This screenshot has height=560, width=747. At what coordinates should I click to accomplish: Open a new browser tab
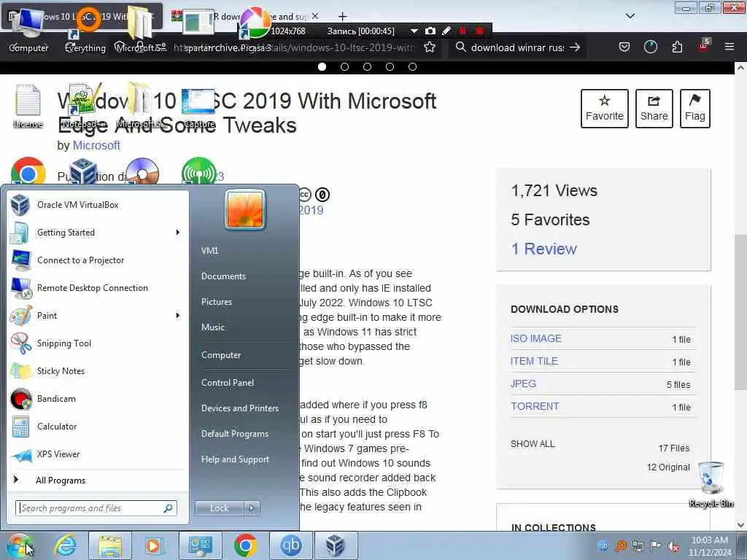click(x=342, y=17)
